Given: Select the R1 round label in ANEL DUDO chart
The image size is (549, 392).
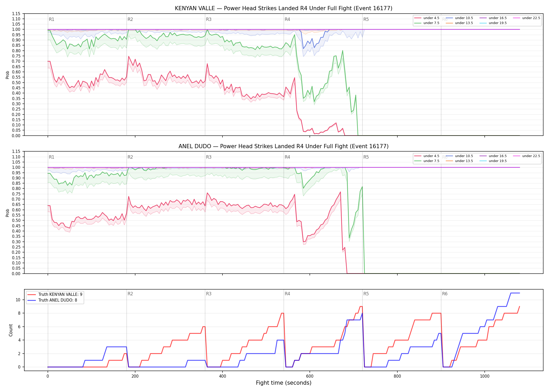Looking at the screenshot, I should click(x=52, y=157).
